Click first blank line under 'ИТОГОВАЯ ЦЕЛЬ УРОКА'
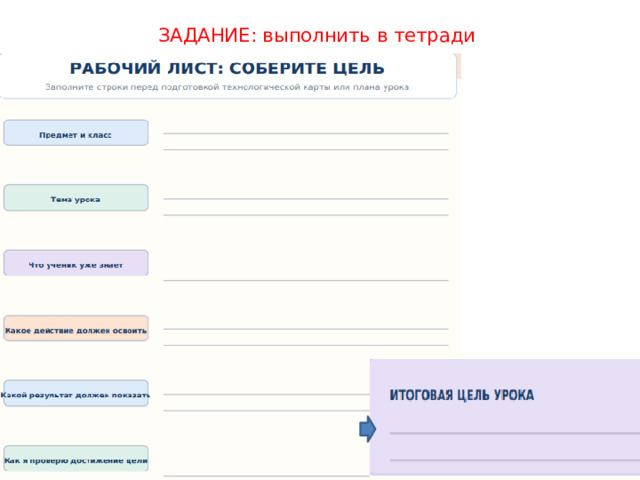The image size is (640, 480). point(515,433)
